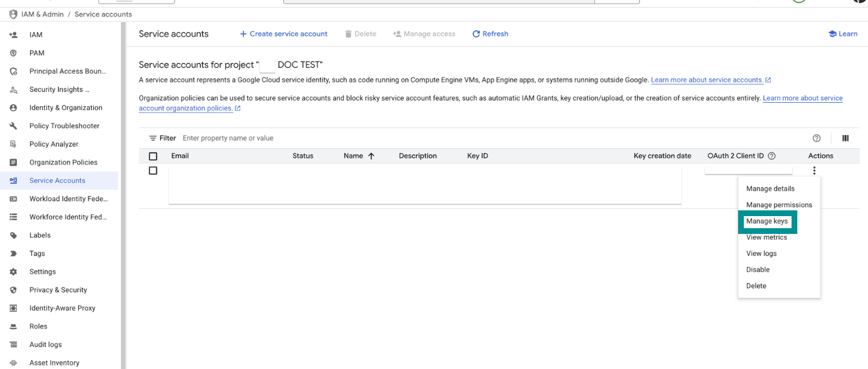Click the Create service account button
The height and width of the screenshot is (369, 868).
(x=283, y=34)
